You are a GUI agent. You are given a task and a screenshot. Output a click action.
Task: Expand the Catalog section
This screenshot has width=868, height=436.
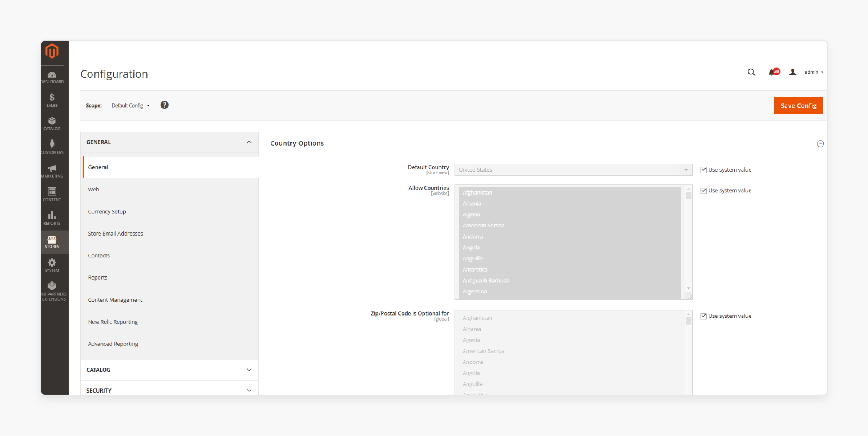click(x=169, y=370)
